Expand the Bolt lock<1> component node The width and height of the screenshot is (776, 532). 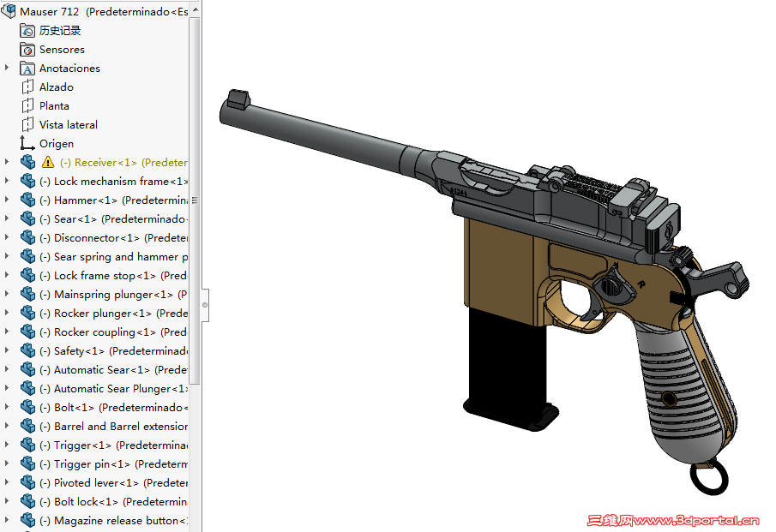[x=7, y=501]
